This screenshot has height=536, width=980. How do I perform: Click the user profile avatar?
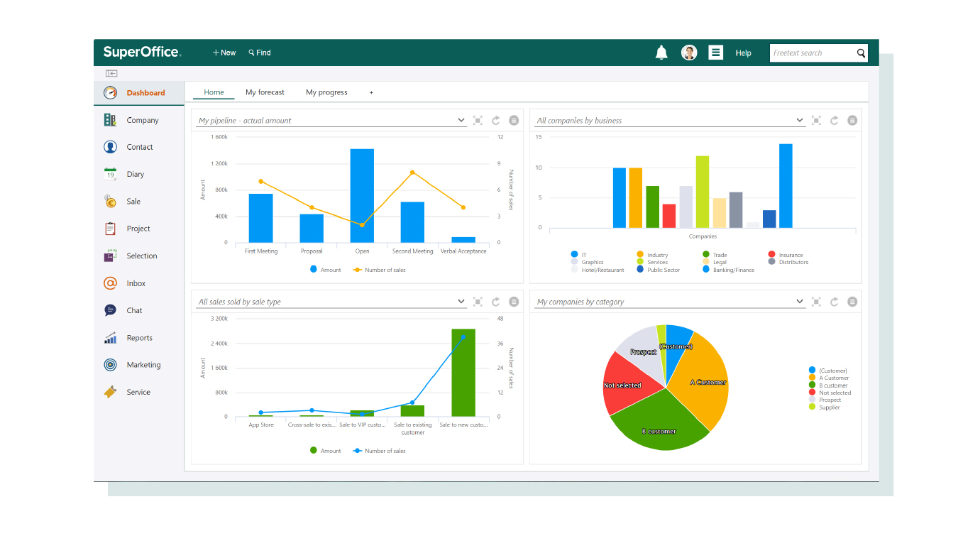point(689,53)
